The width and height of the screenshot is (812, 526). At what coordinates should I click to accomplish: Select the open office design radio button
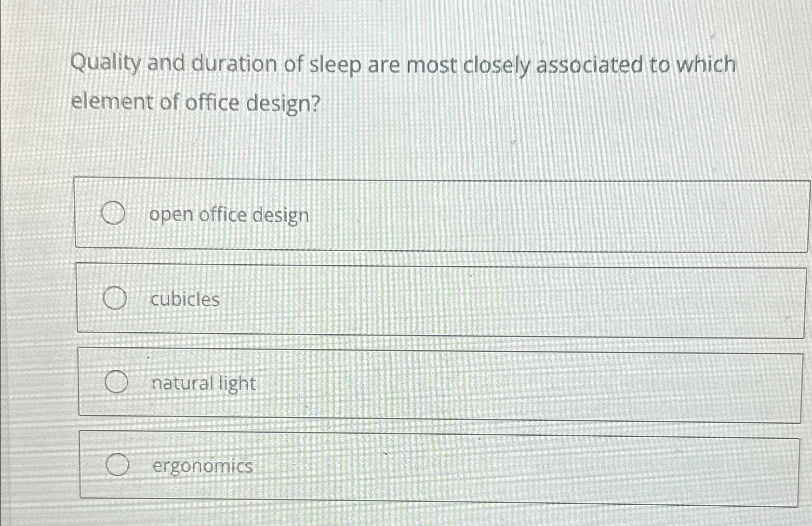(x=114, y=214)
